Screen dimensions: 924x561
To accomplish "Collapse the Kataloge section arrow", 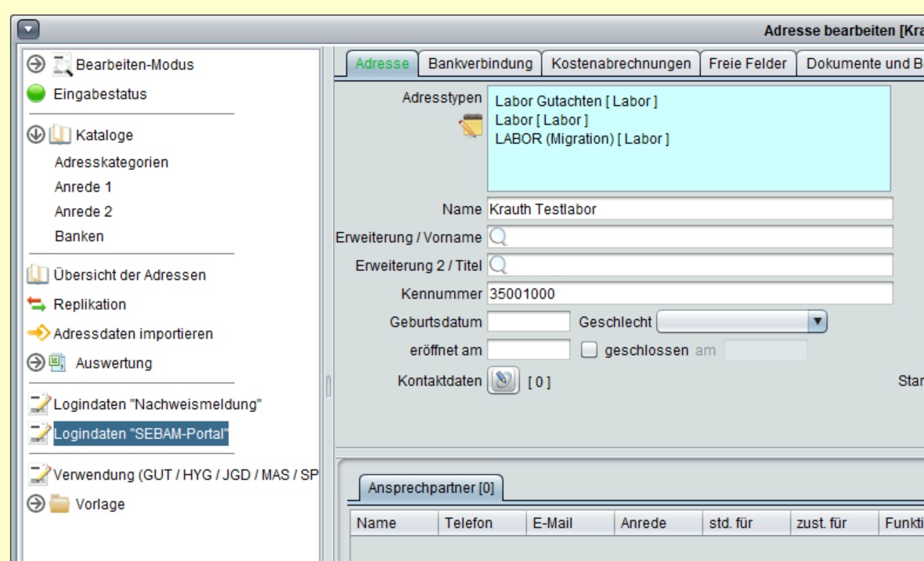I will pyautogui.click(x=36, y=135).
